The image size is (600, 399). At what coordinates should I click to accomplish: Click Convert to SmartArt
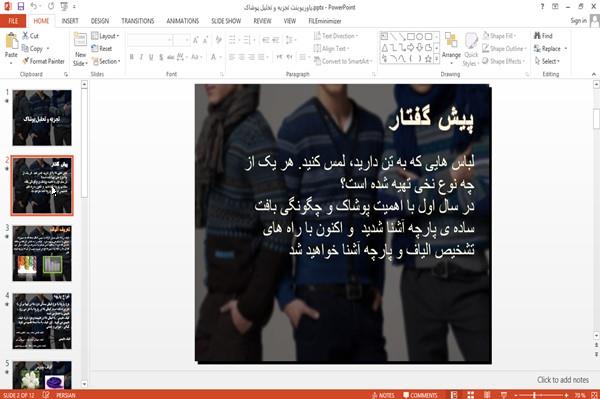click(342, 61)
